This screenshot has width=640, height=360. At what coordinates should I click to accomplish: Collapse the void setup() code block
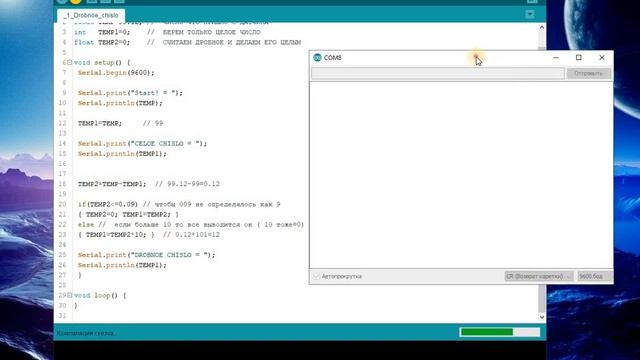69,62
